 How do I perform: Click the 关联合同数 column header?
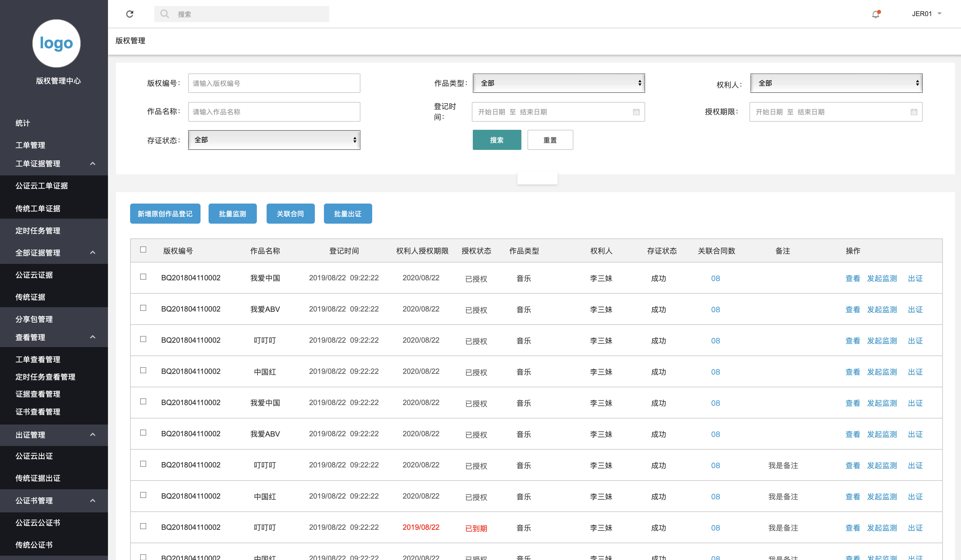[x=716, y=250]
